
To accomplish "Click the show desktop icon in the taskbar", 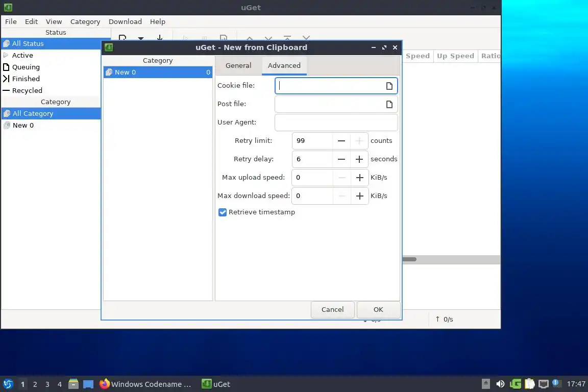I will tap(88, 384).
